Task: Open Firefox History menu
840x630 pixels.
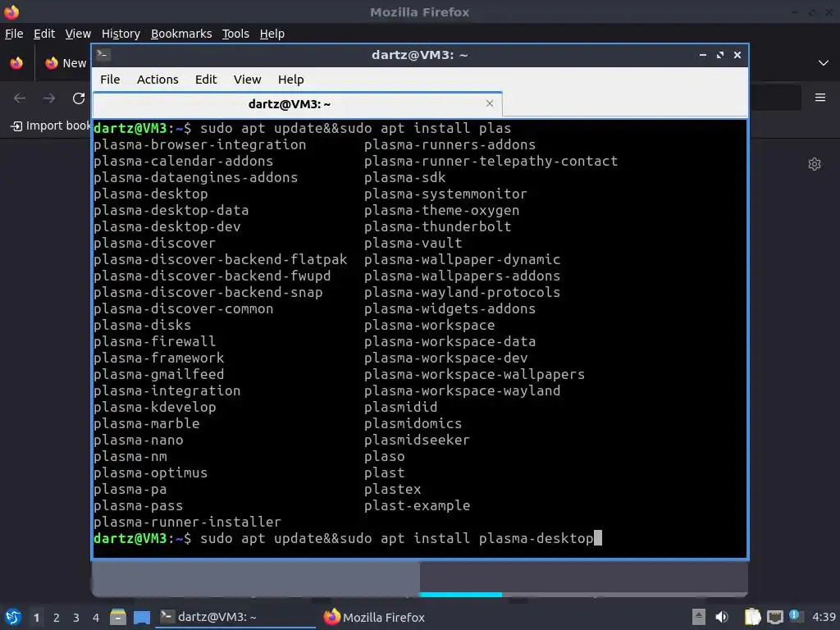Action: 121,34
